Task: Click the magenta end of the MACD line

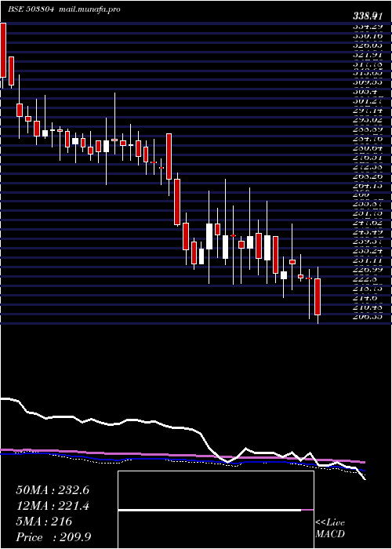Action: [307, 511]
